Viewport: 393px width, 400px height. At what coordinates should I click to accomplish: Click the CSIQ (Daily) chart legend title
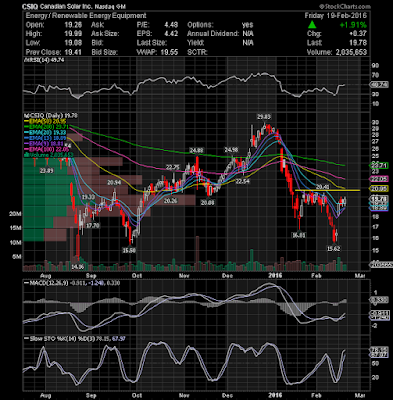pyautogui.click(x=52, y=115)
